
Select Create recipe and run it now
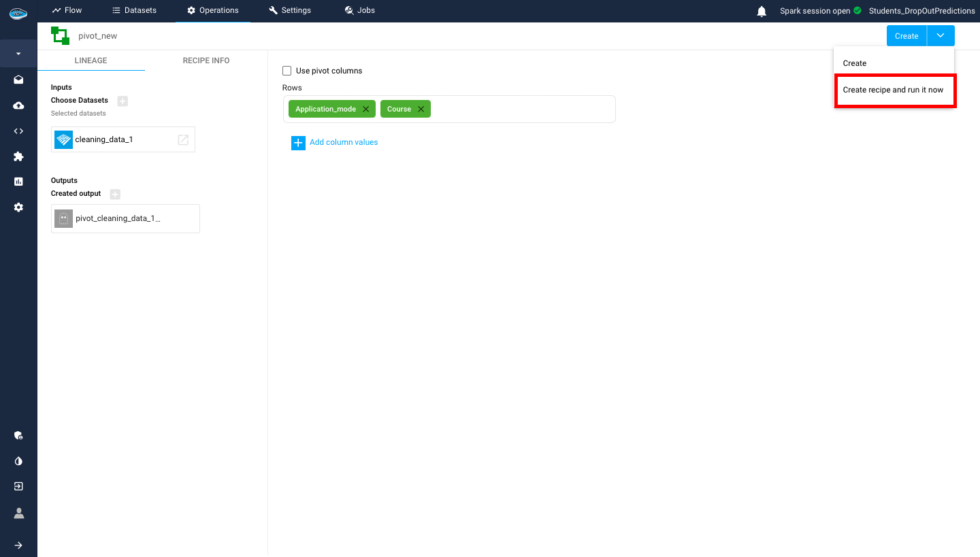[x=893, y=90]
